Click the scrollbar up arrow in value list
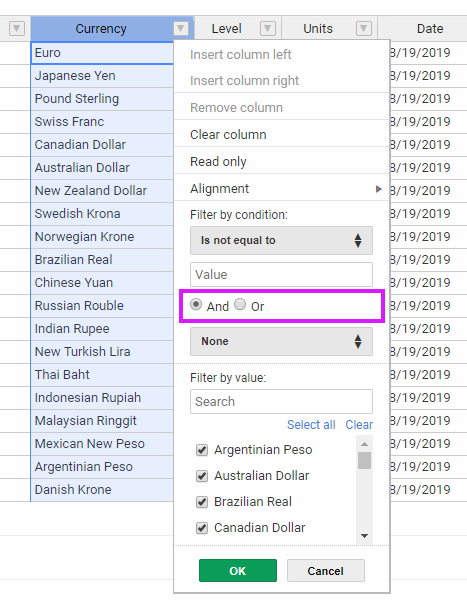Screen dimensions: 467x610 (x=364, y=444)
